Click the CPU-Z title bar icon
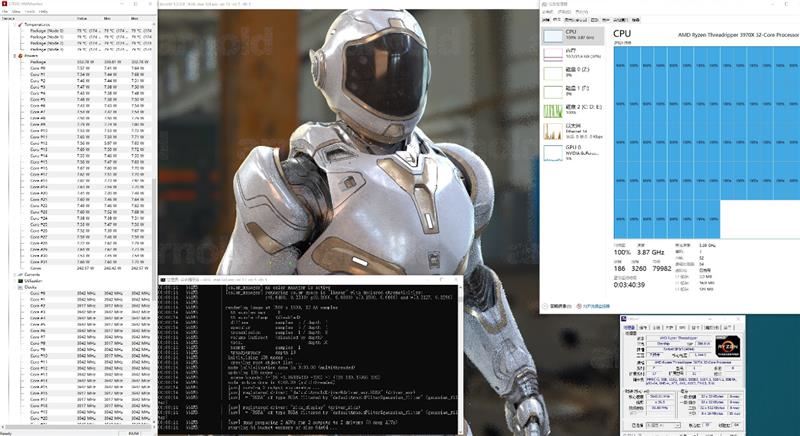The width and height of the screenshot is (800, 436). point(624,319)
